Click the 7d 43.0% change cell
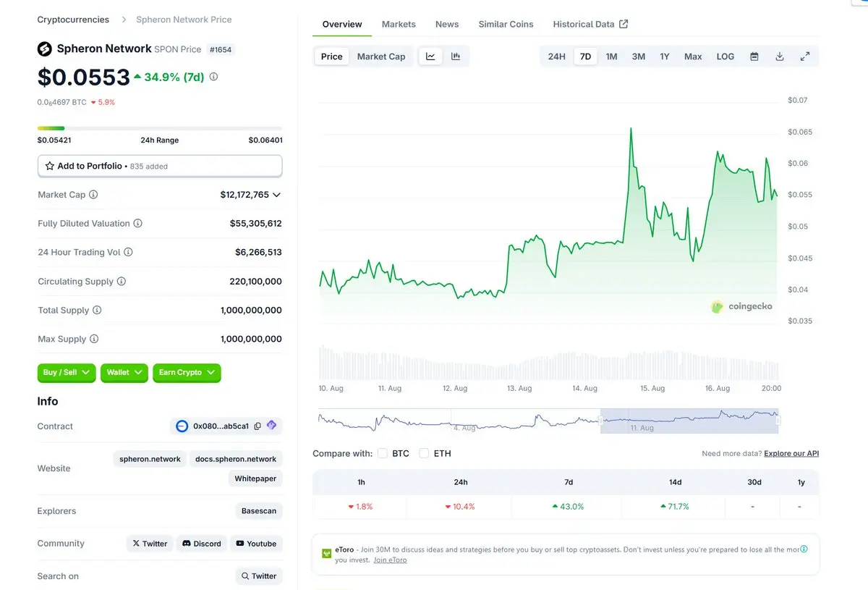 click(568, 506)
